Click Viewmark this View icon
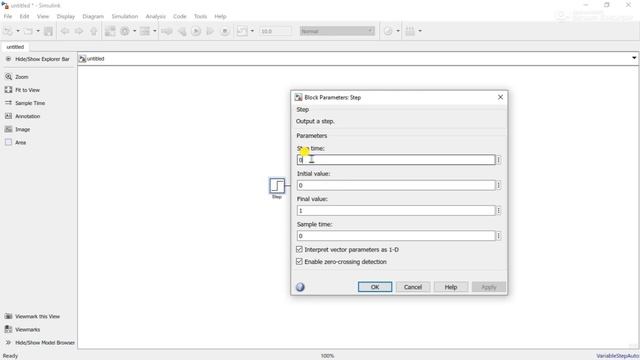 point(8,316)
